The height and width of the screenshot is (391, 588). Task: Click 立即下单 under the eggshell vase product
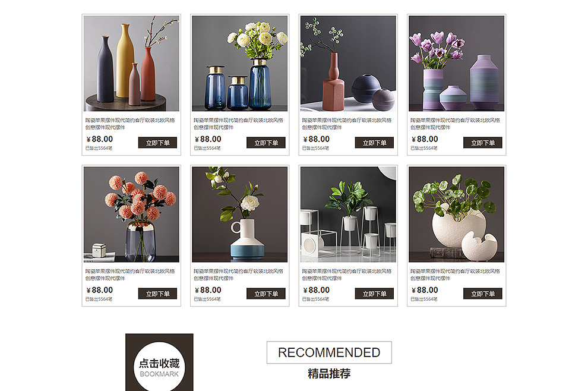(x=483, y=294)
